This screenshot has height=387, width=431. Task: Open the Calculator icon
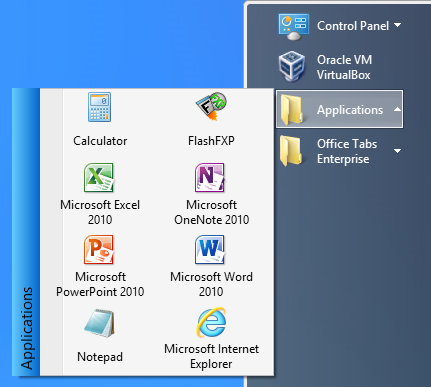[100, 107]
